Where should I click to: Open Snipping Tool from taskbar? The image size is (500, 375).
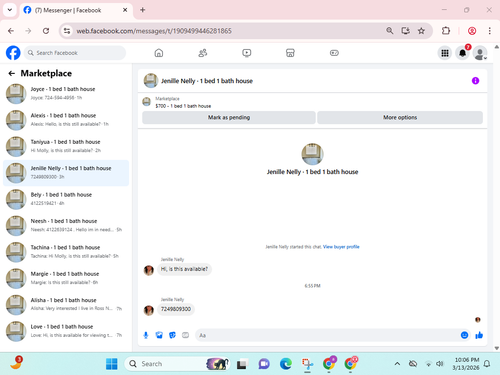307,364
